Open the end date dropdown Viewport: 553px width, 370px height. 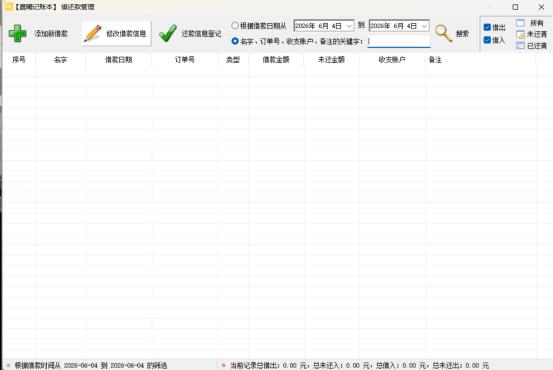pyautogui.click(x=424, y=26)
